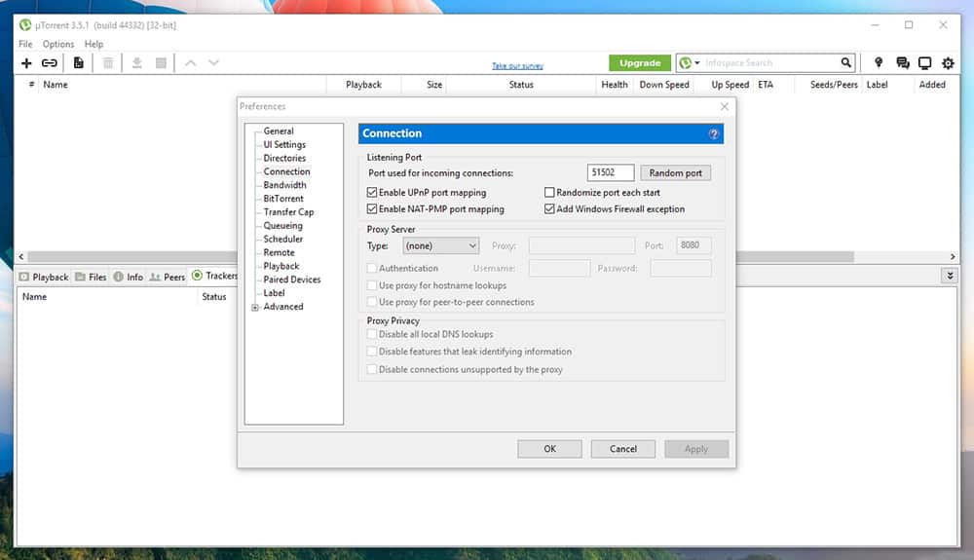Click the Add Torrent plus icon

(x=26, y=62)
